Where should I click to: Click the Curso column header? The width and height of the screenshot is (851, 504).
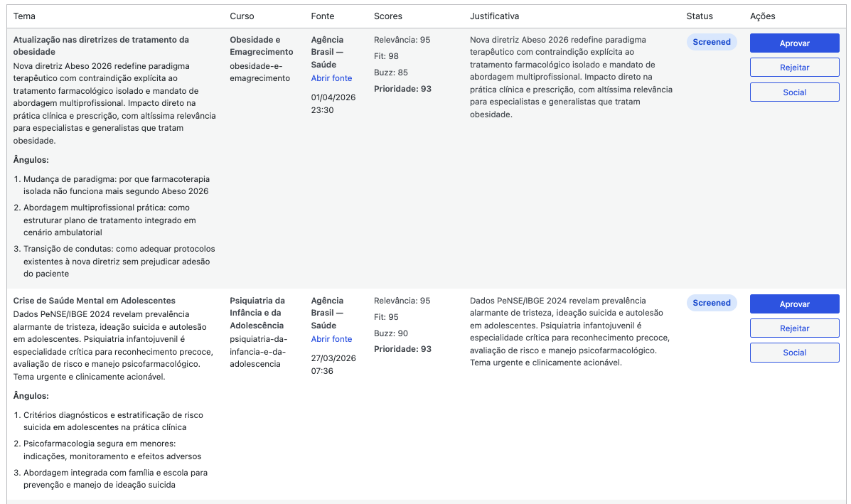coord(242,16)
